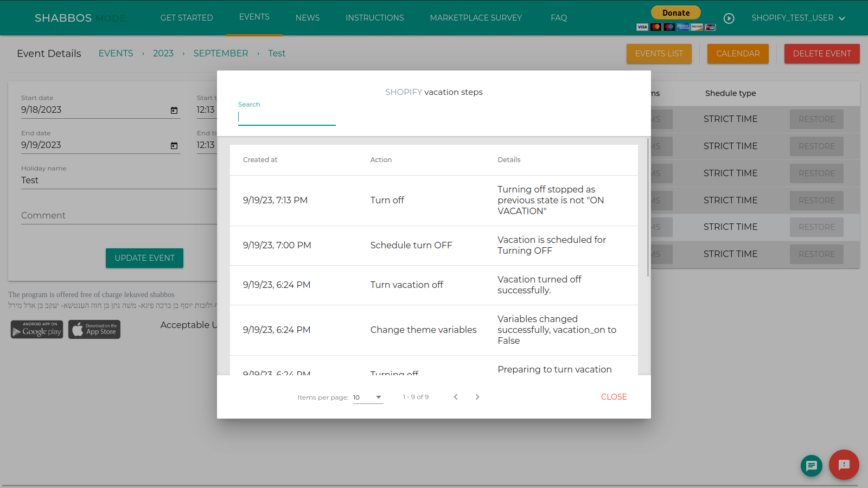Open the Items per page dropdown
Image resolution: width=868 pixels, height=488 pixels.
pyautogui.click(x=368, y=397)
